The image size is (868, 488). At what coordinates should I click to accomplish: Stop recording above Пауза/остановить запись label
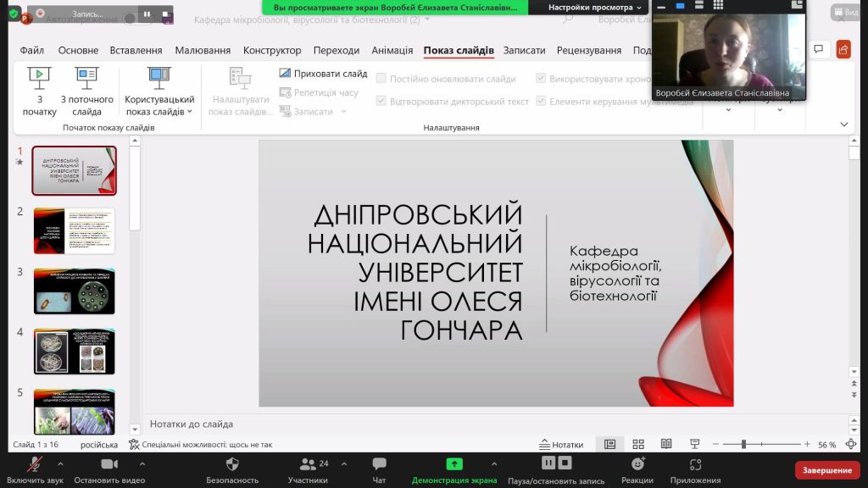[x=565, y=463]
